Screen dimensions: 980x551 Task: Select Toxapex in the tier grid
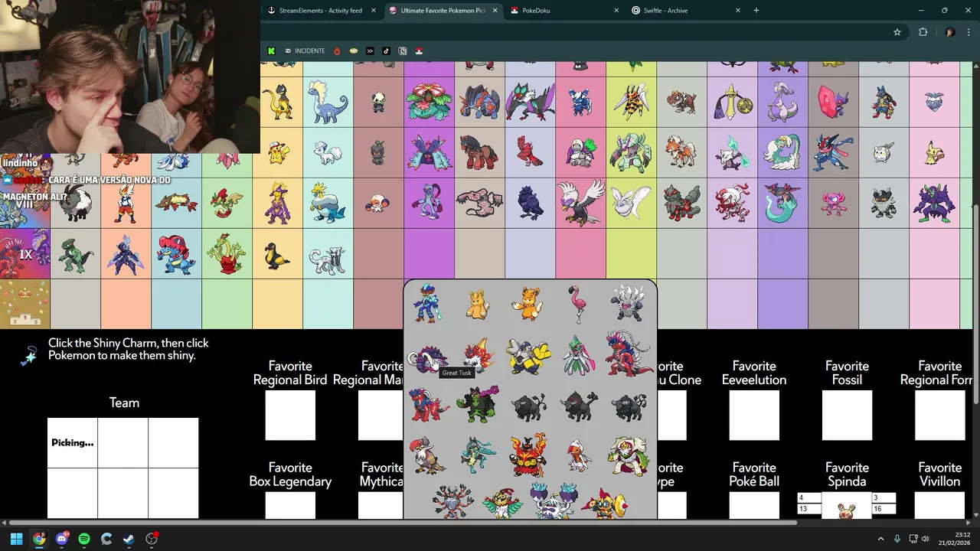429,152
